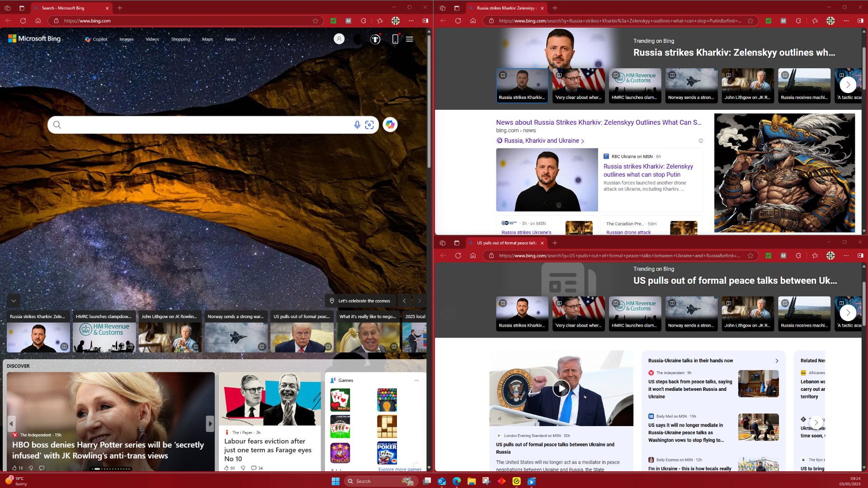Click Windows Start button
The height and width of the screenshot is (488, 868).
click(335, 481)
